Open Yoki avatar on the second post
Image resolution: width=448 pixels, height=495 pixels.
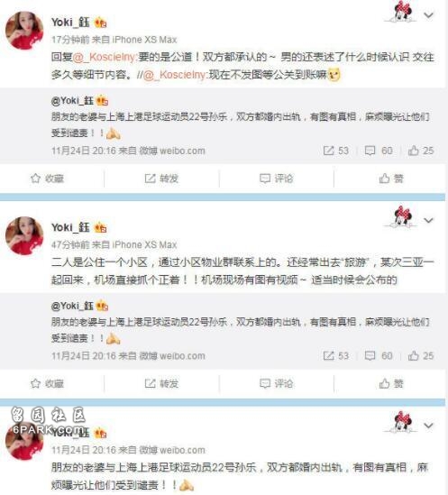click(24, 235)
